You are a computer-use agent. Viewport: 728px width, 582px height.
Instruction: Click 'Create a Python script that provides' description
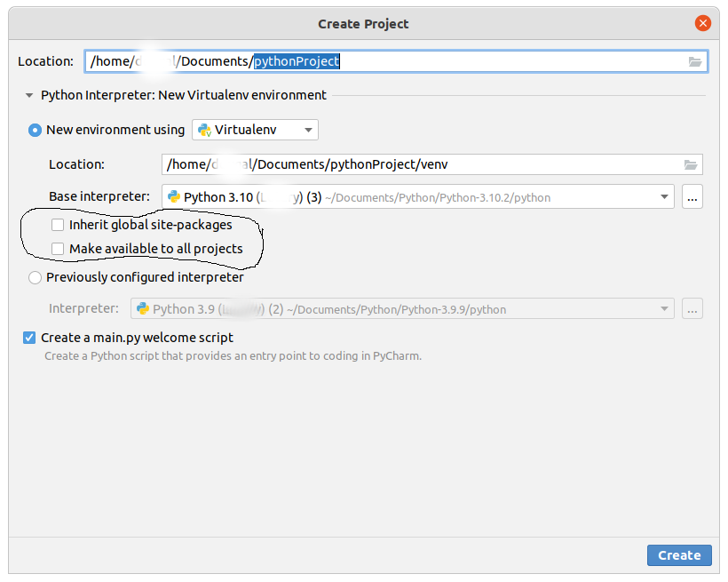[233, 356]
